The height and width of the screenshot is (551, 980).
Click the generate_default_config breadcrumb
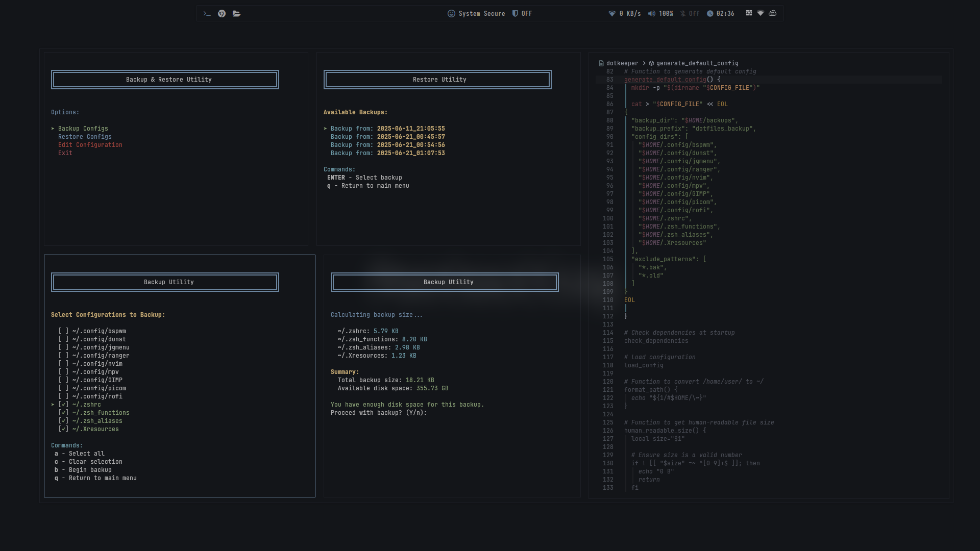point(697,63)
